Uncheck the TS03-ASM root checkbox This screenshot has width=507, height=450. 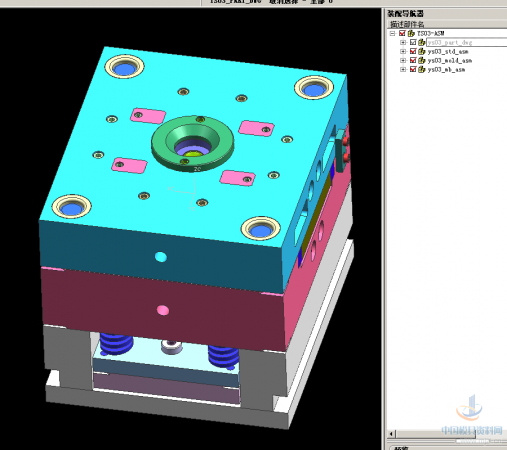pyautogui.click(x=402, y=33)
